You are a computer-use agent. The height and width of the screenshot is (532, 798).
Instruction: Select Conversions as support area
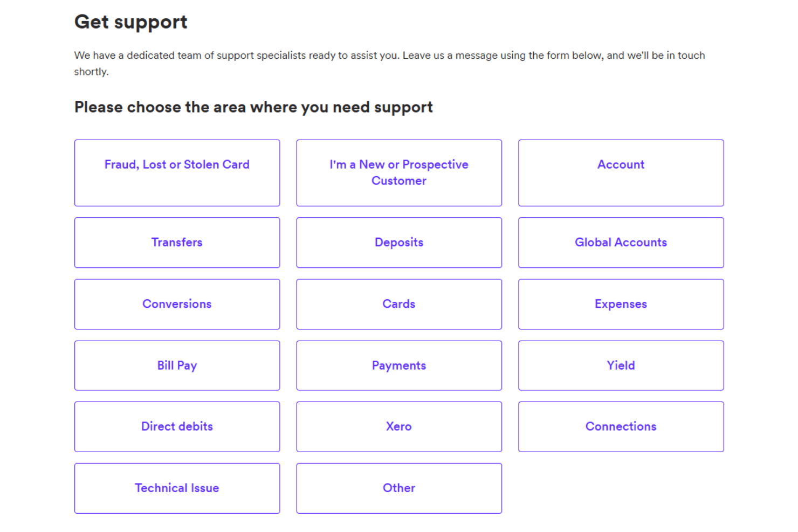tap(177, 304)
